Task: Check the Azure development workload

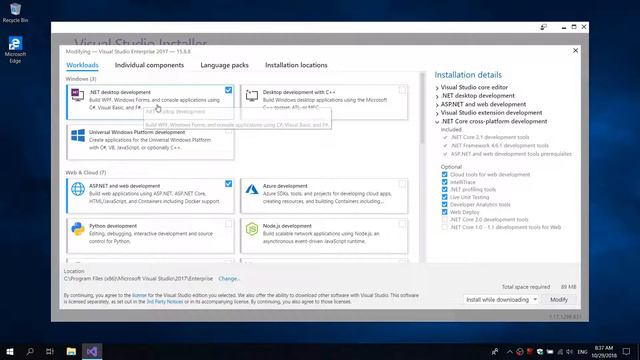Action: 402,184
